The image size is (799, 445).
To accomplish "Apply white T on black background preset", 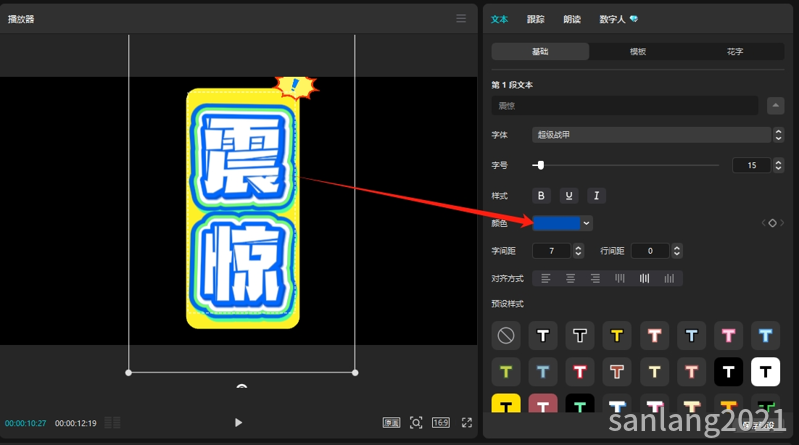I will (729, 372).
